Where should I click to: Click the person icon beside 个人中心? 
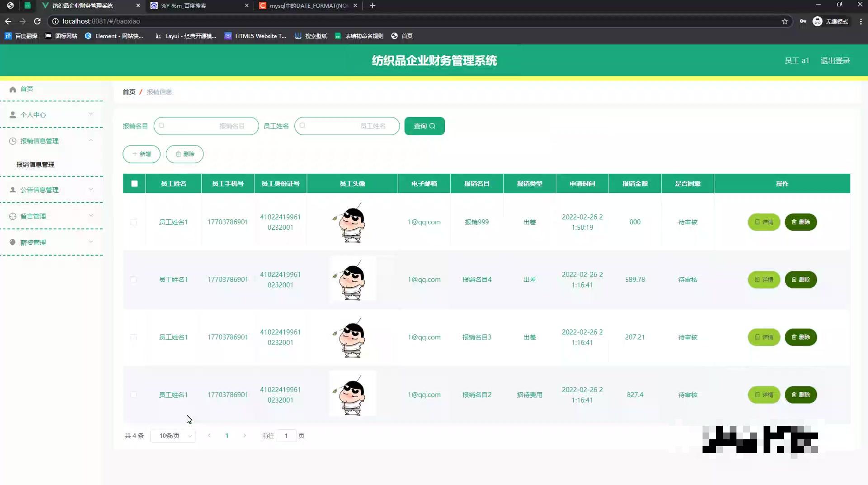[13, 115]
